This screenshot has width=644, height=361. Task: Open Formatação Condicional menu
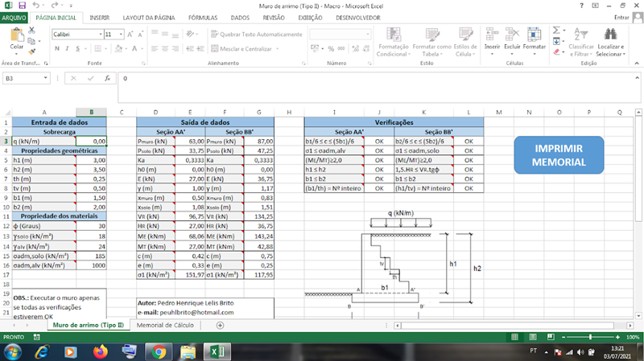393,42
